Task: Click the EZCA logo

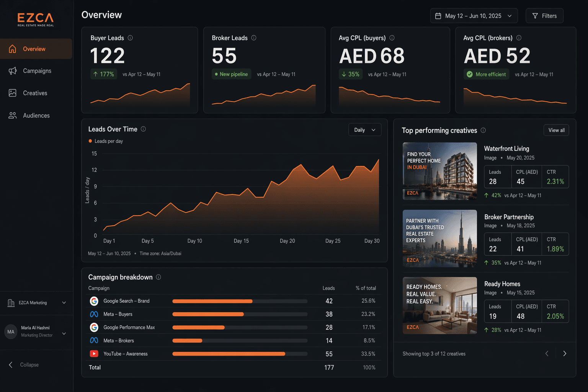Action: [x=35, y=19]
